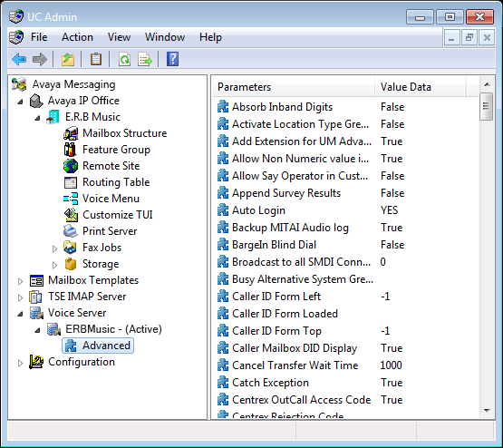Select the Backup MITAI Audio log parameter
The width and height of the screenshot is (503, 448).
[290, 228]
